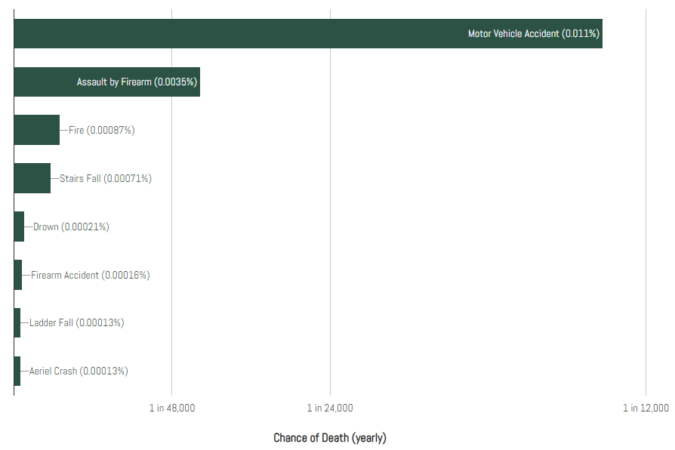Click the Motor Vehicle Accident (0.011%) bar label
This screenshot has width=675, height=450.
pyautogui.click(x=533, y=34)
